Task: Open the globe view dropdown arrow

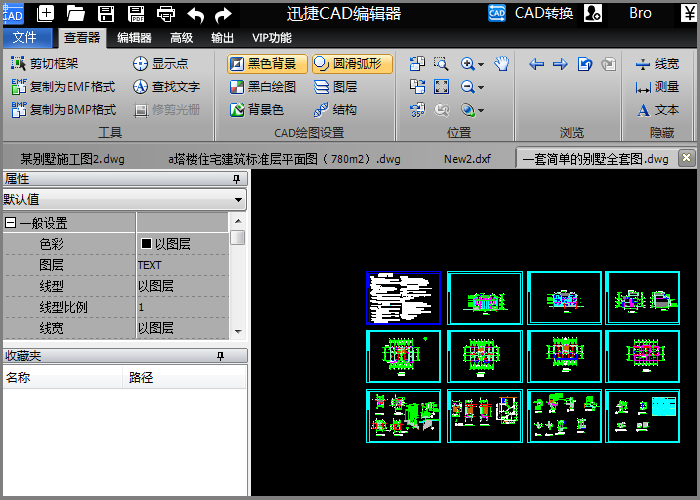Action: point(481,111)
